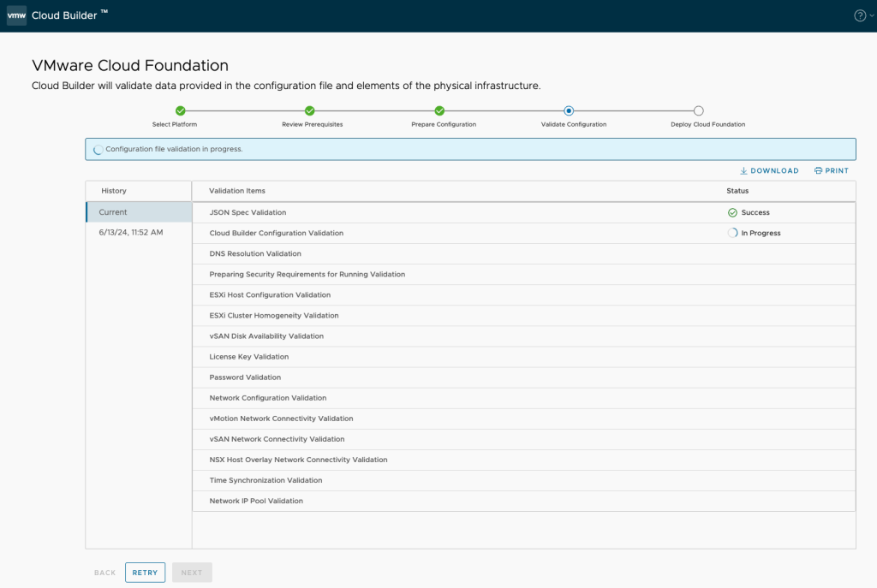Open the help question mark icon

860,15
